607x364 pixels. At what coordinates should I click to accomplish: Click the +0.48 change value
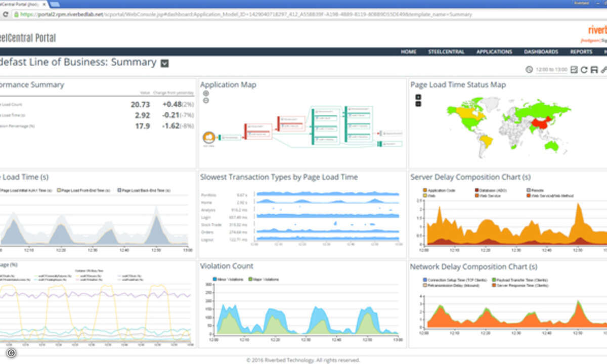(172, 104)
